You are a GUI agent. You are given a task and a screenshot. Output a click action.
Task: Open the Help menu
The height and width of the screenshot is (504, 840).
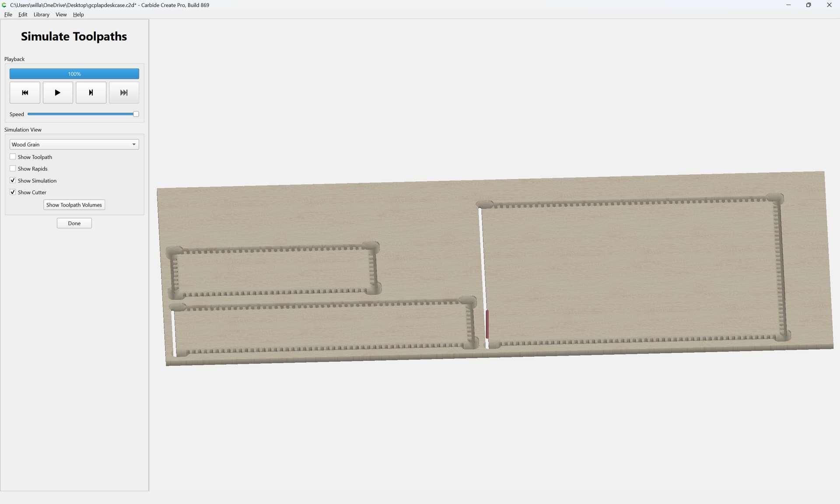coord(78,14)
